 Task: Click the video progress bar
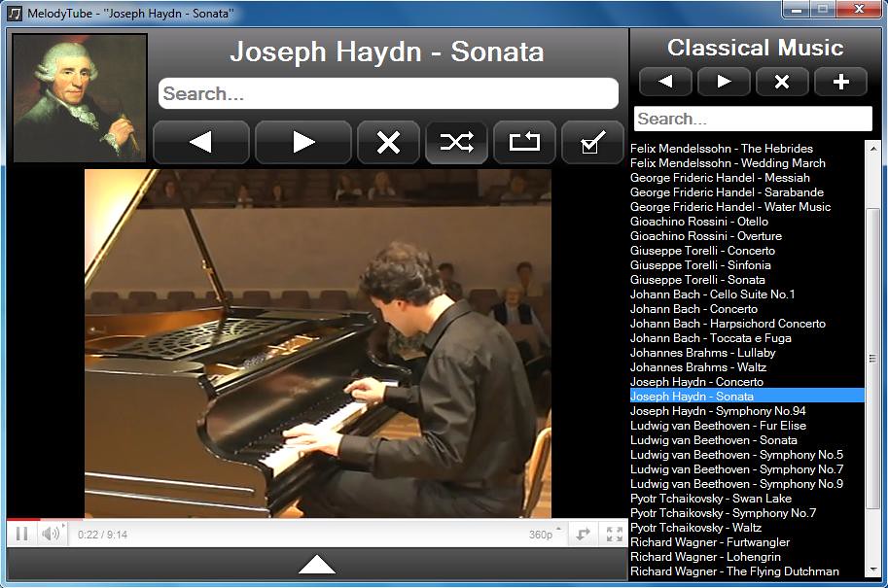317,519
